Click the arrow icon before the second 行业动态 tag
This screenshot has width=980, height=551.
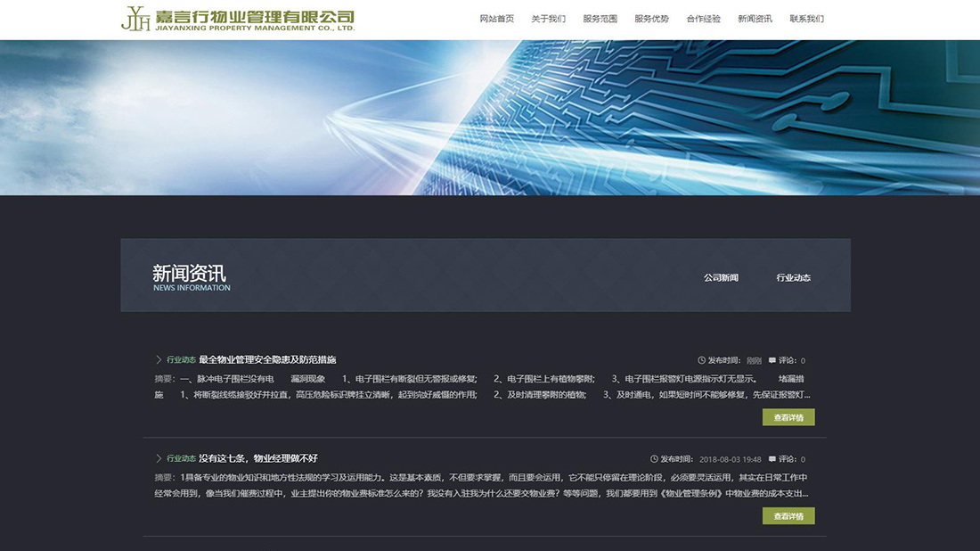pos(159,458)
